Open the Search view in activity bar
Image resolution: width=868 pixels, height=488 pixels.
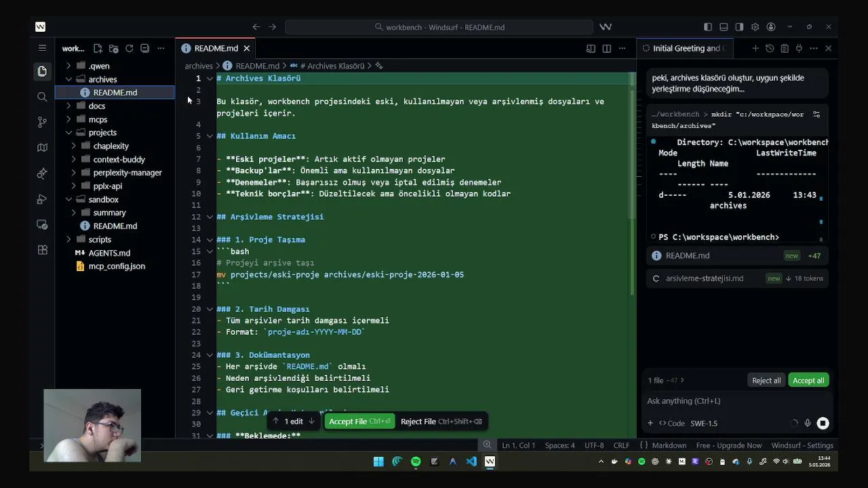tap(42, 97)
